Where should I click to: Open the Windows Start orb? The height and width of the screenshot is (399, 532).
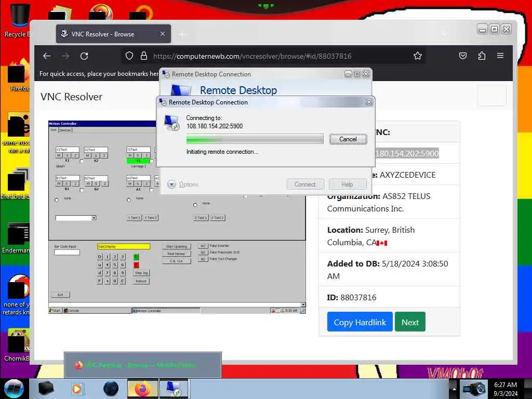(x=14, y=389)
